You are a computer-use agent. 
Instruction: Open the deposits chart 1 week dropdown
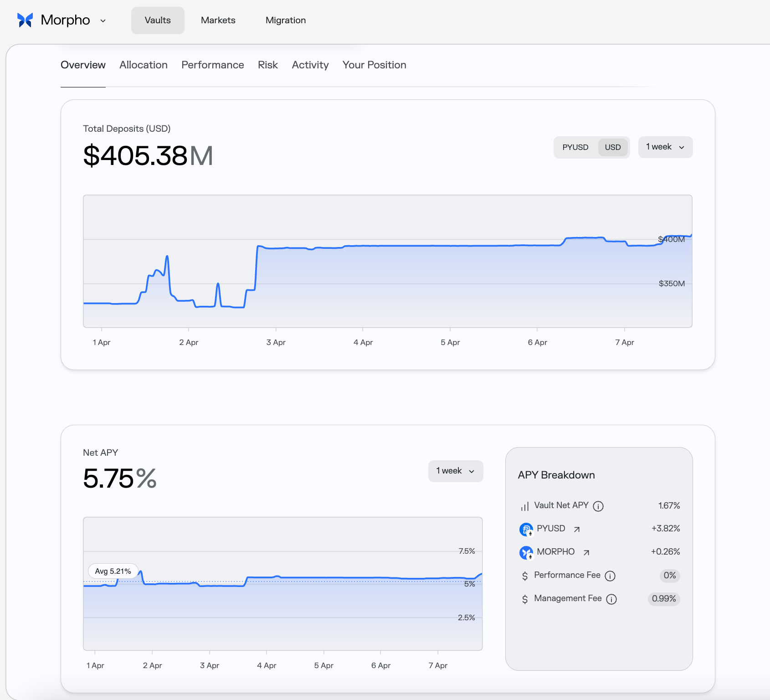[666, 147]
